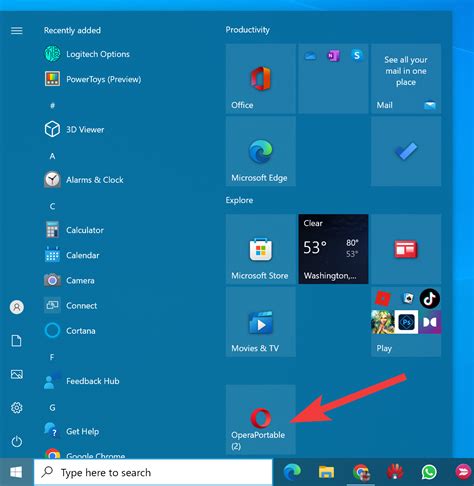Click the letter C group header
The height and width of the screenshot is (486, 474).
tap(52, 206)
